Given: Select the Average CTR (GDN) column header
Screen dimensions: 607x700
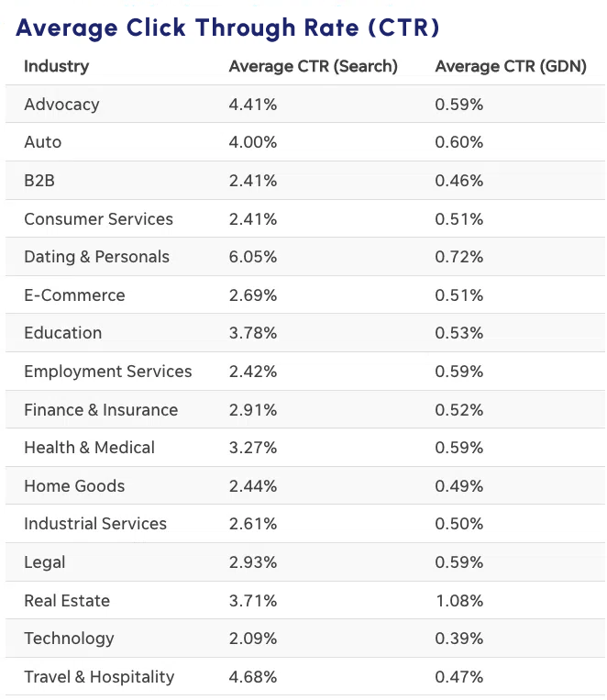Looking at the screenshot, I should click(510, 66).
